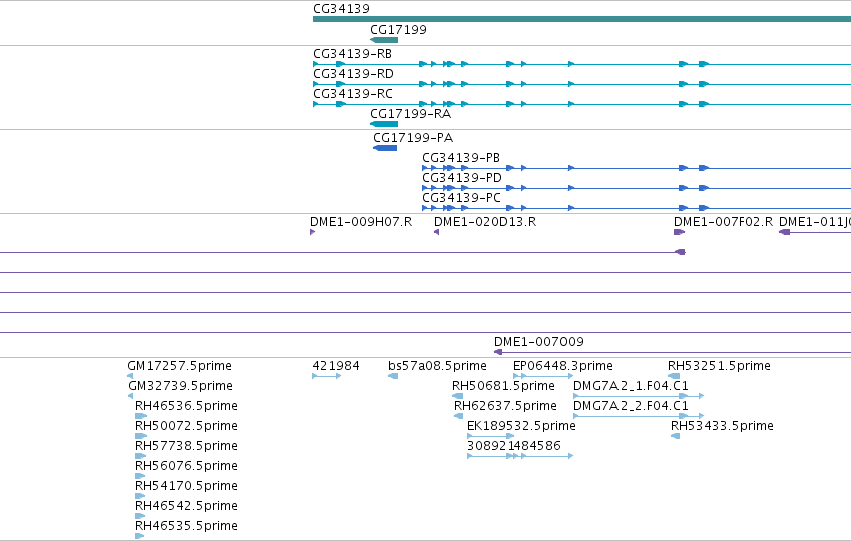Viewport: 851px width, 541px height.
Task: Click the bs57a08.5prime label
Action: (x=437, y=366)
